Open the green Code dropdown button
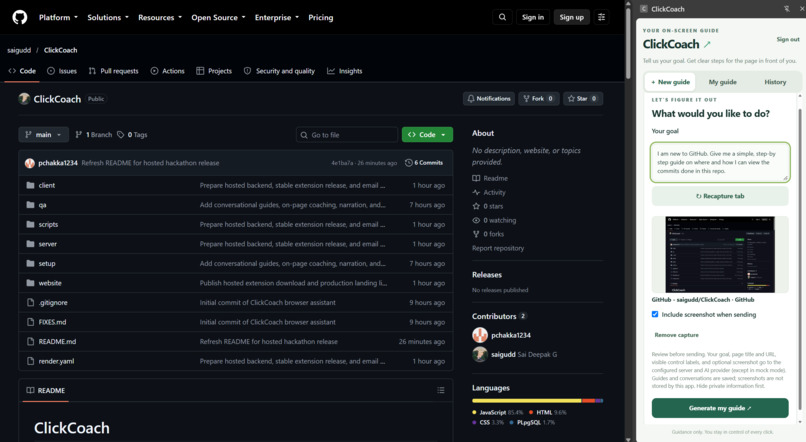 click(x=427, y=135)
